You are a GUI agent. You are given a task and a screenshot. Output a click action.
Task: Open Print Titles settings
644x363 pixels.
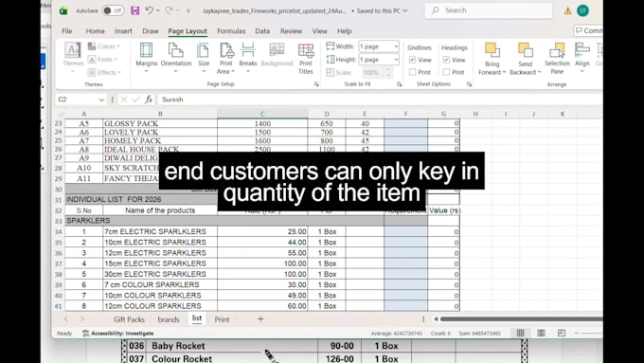pyautogui.click(x=306, y=58)
